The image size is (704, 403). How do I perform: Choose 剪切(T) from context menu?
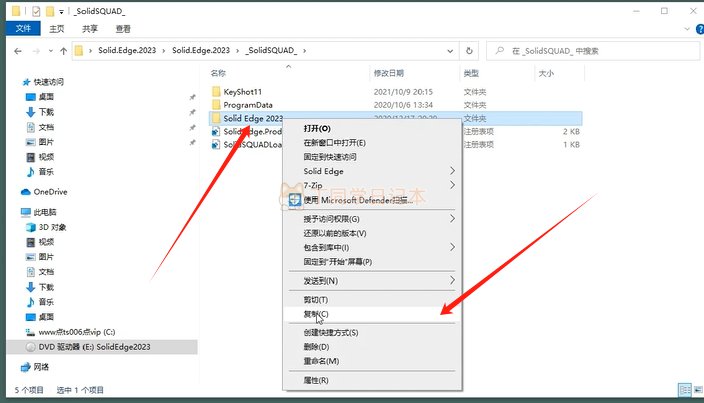click(316, 300)
